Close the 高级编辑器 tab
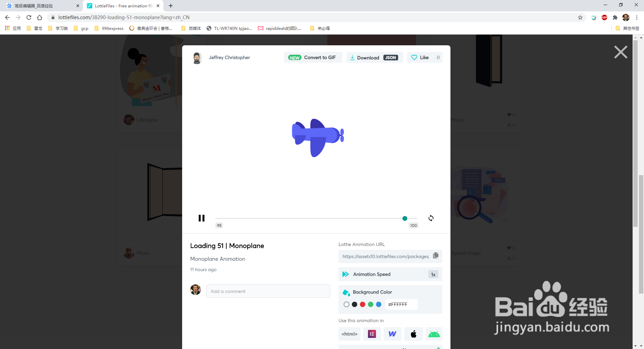Screen dimensions: 644x349 [x=78, y=6]
